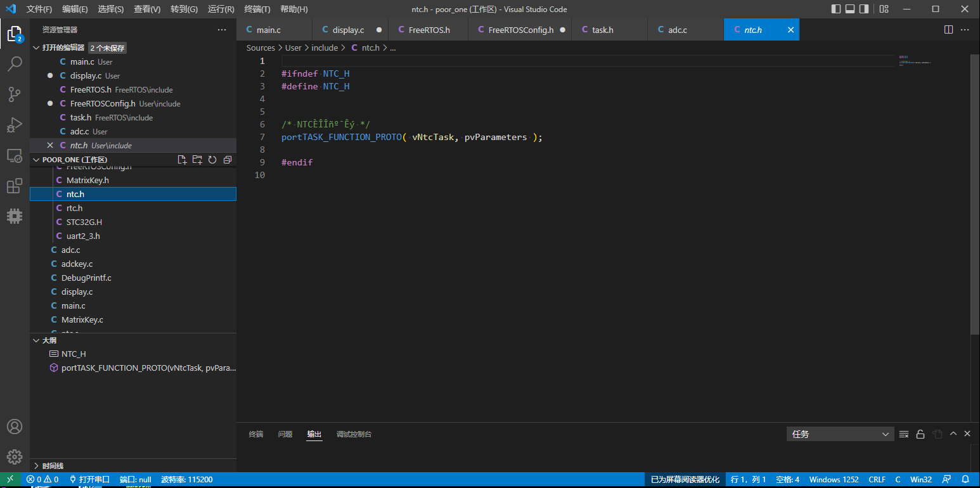Expand the timeline section

(36, 466)
